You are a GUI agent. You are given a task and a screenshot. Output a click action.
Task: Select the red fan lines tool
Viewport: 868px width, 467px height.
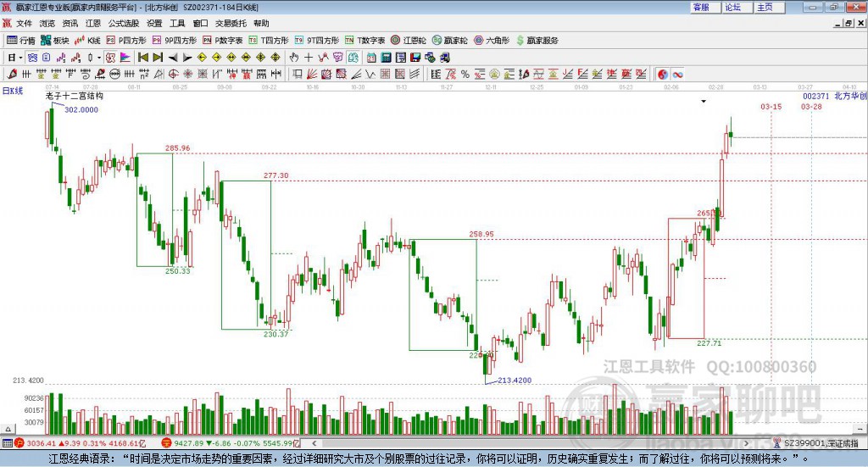312,74
